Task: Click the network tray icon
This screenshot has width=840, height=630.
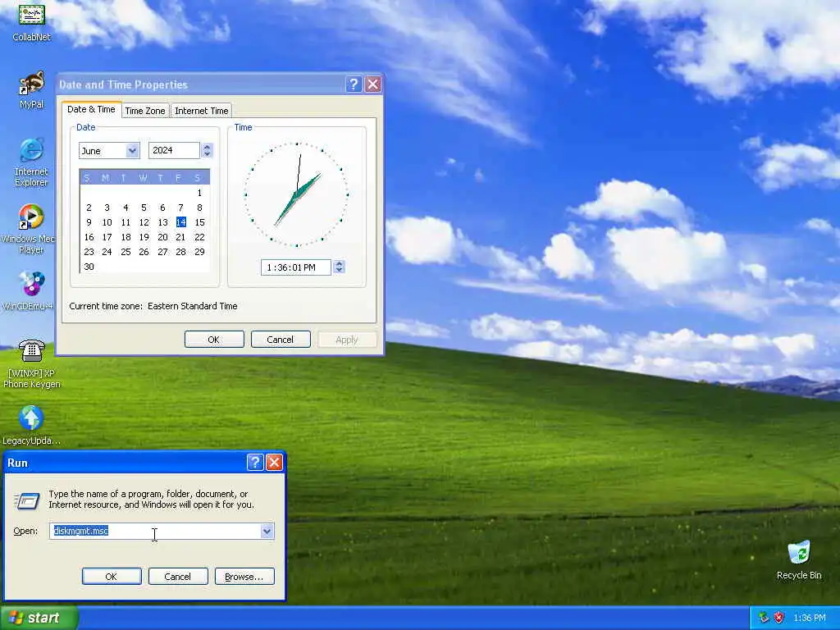Action: 764,618
